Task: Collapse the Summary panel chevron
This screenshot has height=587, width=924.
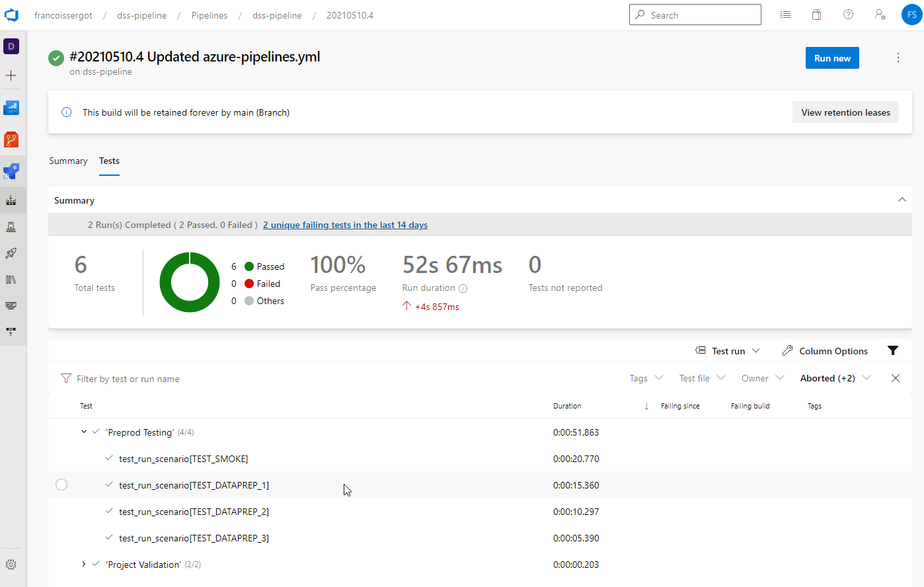Action: pos(902,199)
